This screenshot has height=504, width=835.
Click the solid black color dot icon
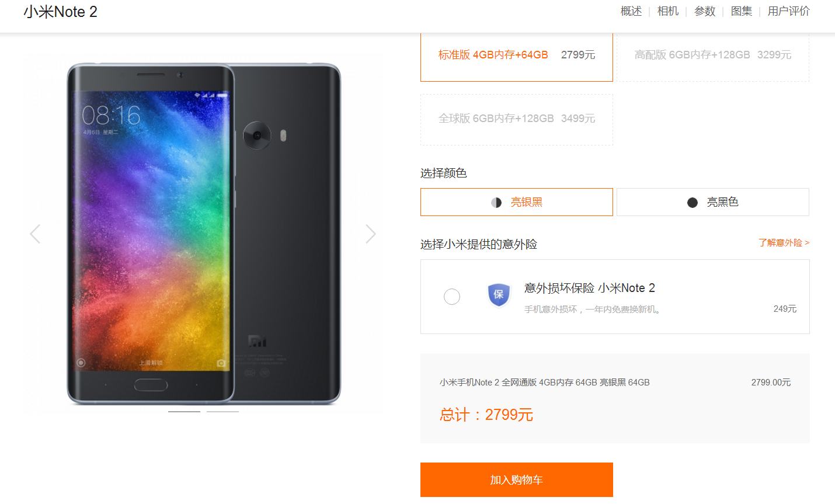pyautogui.click(x=693, y=203)
